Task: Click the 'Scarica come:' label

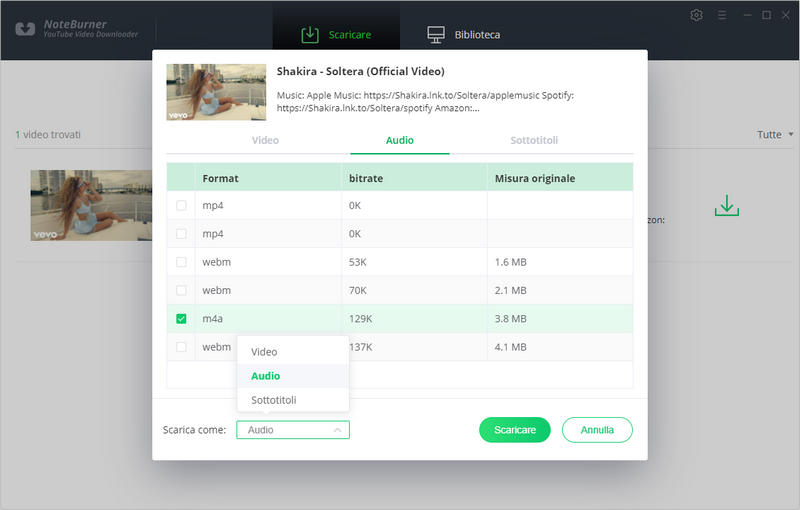Action: pos(194,430)
